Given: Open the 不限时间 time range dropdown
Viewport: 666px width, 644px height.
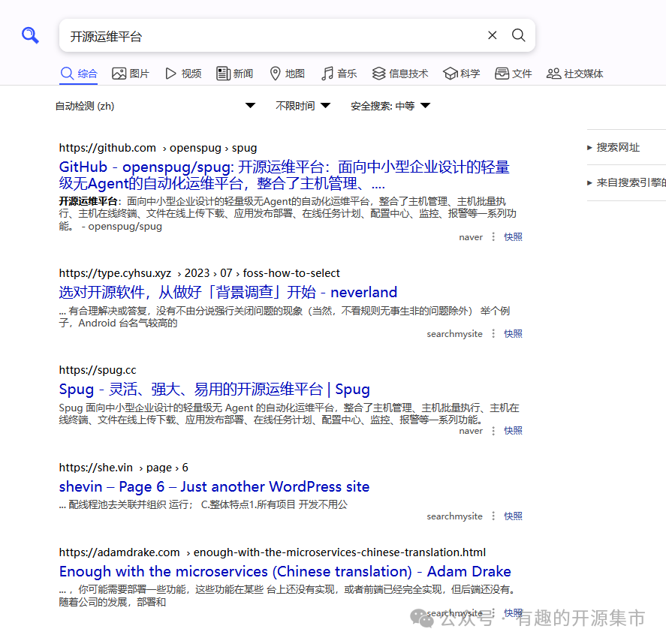Looking at the screenshot, I should coord(303,106).
